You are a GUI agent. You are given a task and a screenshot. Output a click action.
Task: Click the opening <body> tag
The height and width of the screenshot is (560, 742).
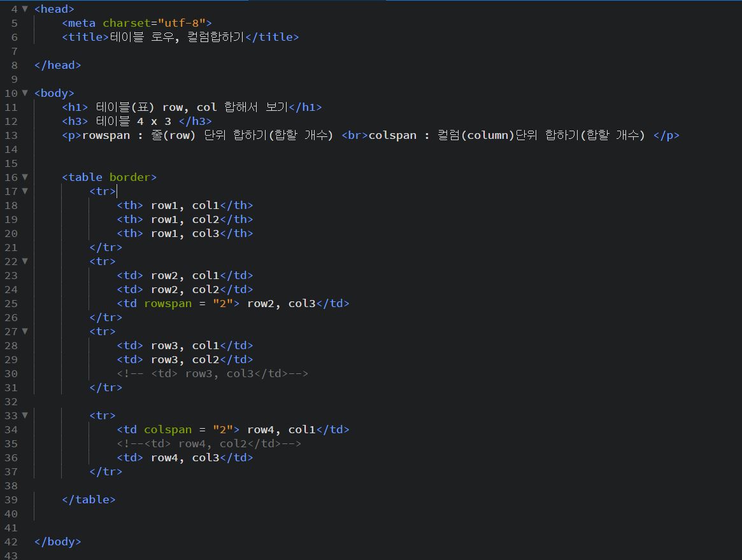click(54, 93)
